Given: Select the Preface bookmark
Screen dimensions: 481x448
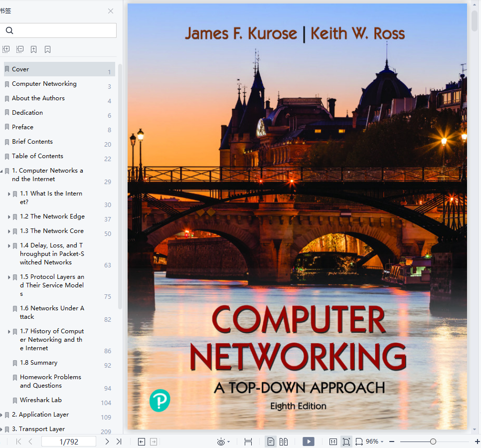Looking at the screenshot, I should pos(23,127).
